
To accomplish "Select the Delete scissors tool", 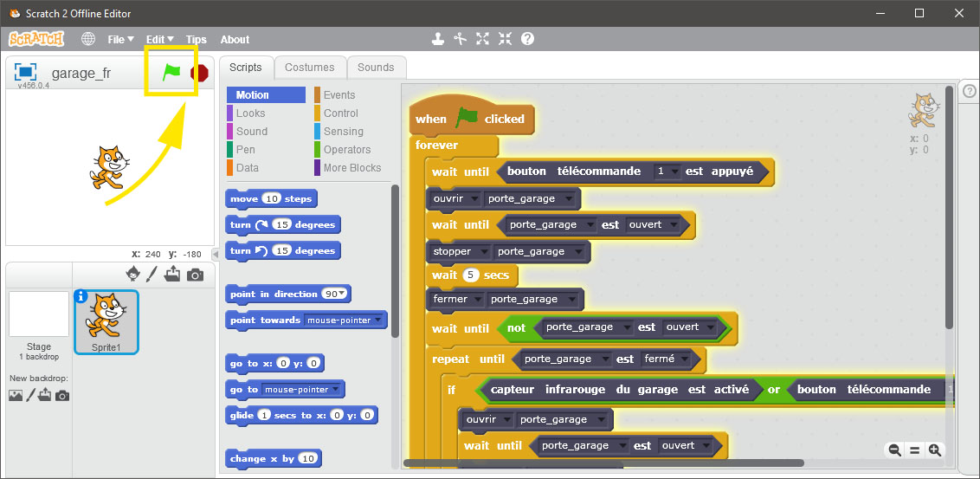I will [x=461, y=39].
